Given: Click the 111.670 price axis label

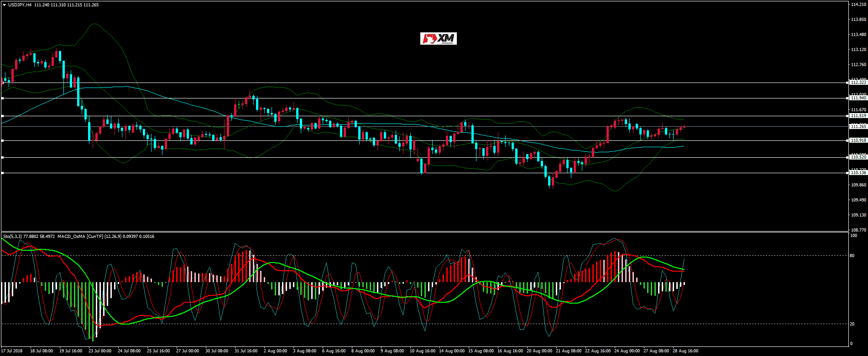Looking at the screenshot, I should 859,110.
